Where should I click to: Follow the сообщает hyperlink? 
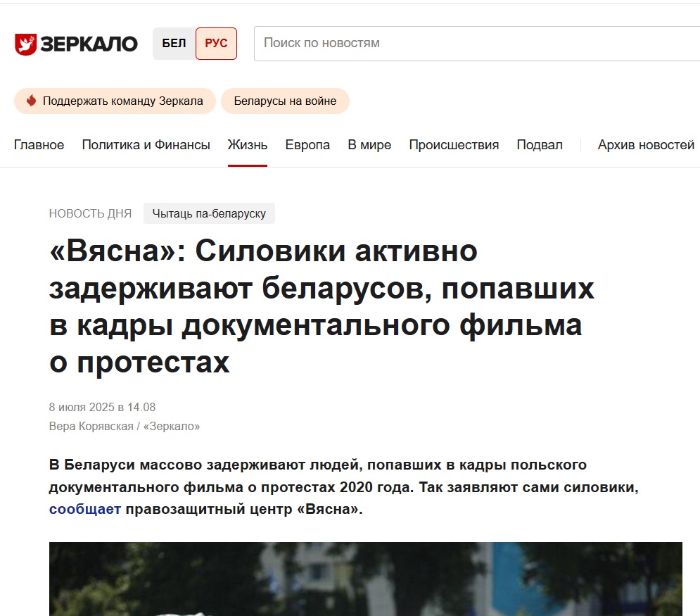pos(85,509)
